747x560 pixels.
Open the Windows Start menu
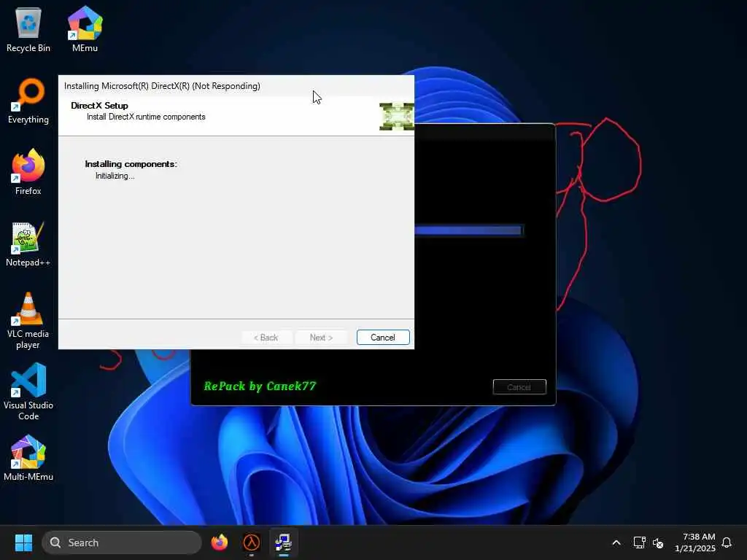(x=23, y=542)
